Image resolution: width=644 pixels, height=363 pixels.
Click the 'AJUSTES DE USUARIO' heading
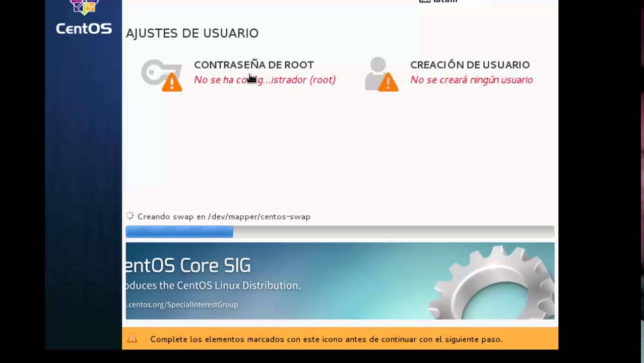[x=192, y=33]
